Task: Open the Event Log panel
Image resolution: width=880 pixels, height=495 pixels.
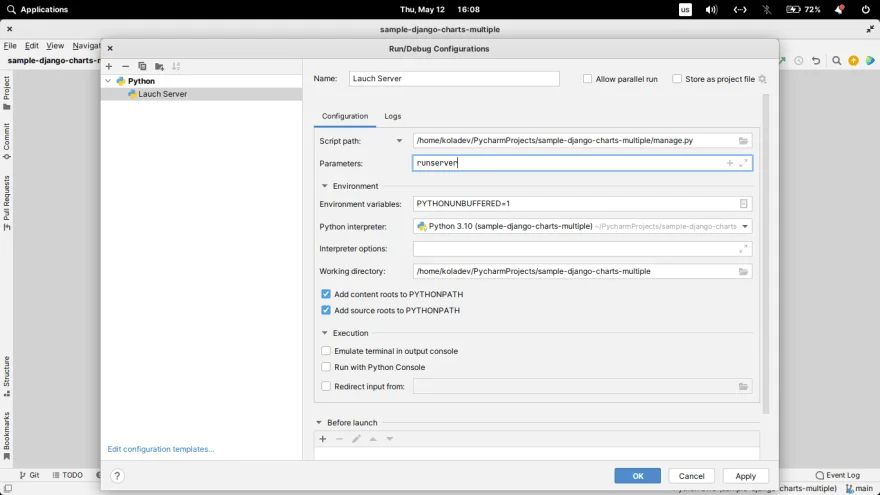Action: coord(837,475)
